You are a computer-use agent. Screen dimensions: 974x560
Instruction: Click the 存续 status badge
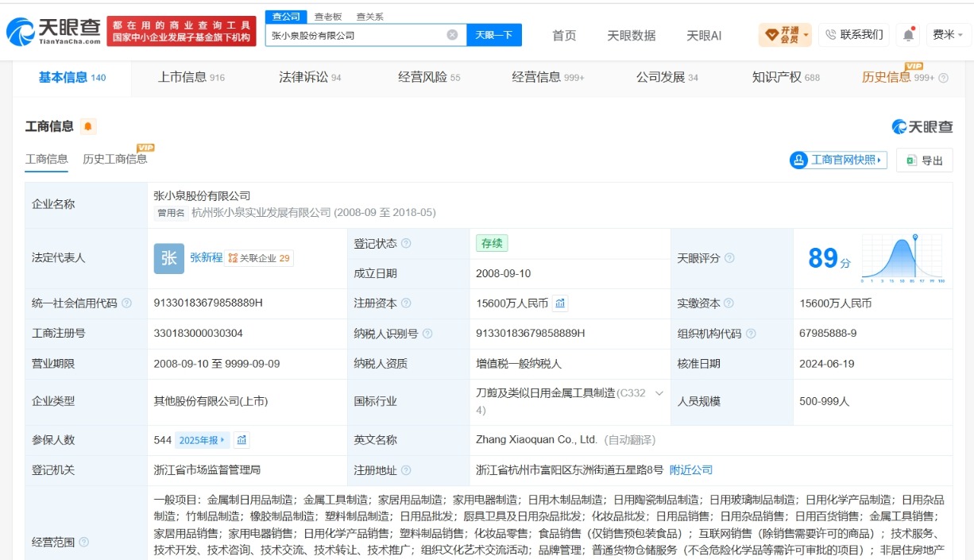pyautogui.click(x=492, y=244)
